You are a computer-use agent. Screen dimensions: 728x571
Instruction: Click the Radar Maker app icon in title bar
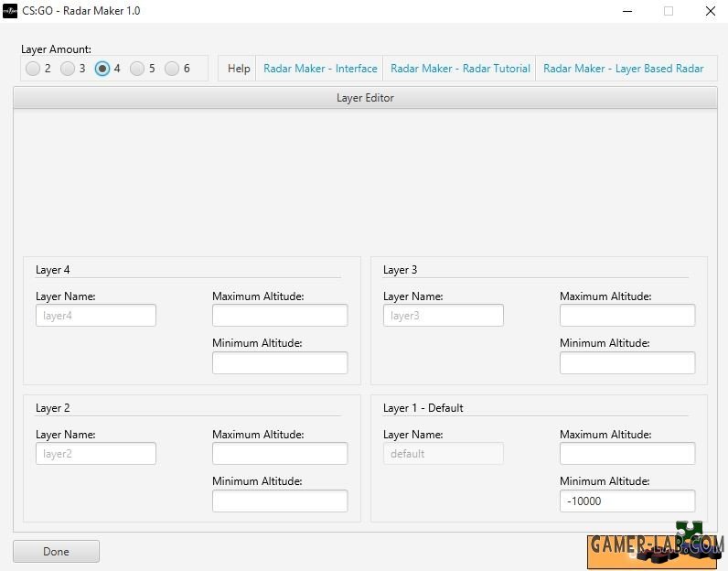pos(10,11)
